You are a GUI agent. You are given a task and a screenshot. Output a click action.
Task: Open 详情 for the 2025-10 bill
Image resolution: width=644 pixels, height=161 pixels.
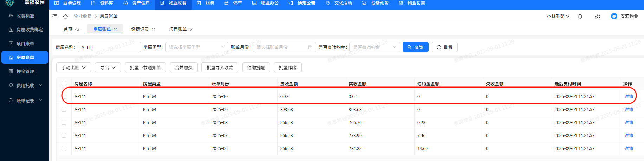tap(629, 97)
